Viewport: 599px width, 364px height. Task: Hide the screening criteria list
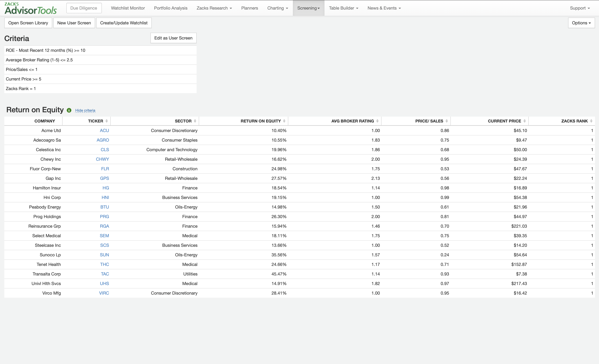pos(85,110)
